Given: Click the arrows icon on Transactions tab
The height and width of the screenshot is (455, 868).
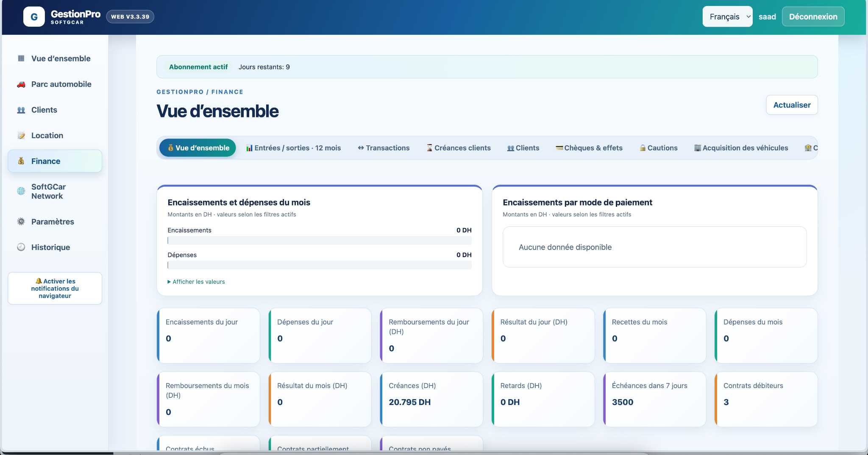Looking at the screenshot, I should [361, 148].
